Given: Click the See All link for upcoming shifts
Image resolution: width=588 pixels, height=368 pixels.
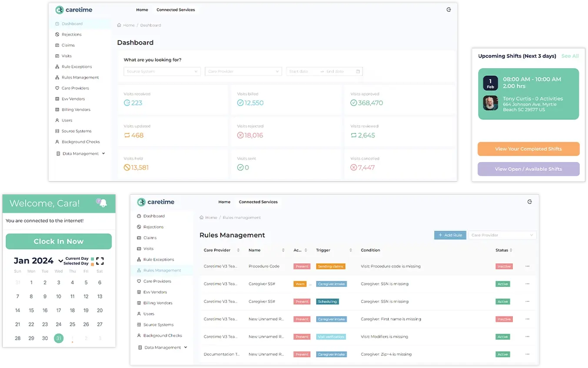Looking at the screenshot, I should pos(570,56).
